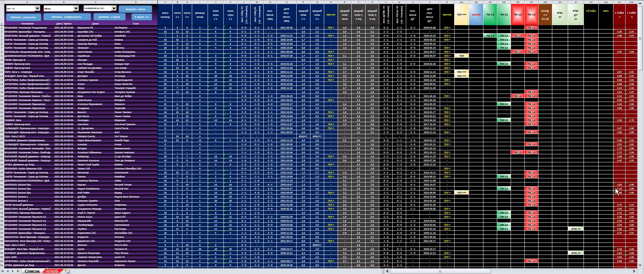Select the Oakland County team cell
Viewport: 644px width, 274px height.
pyautogui.click(x=95, y=136)
